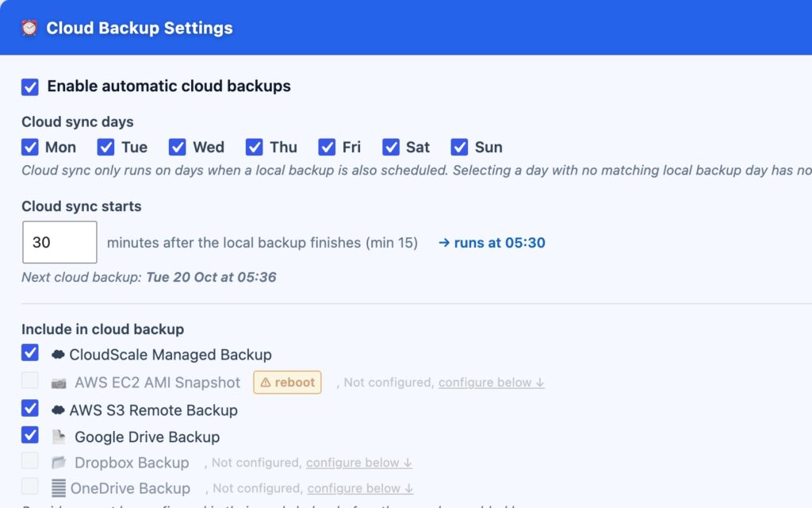Click the disabled AWS EC2 AMI Snapshot checkbox
Screen dimensions: 812x508
(x=30, y=380)
